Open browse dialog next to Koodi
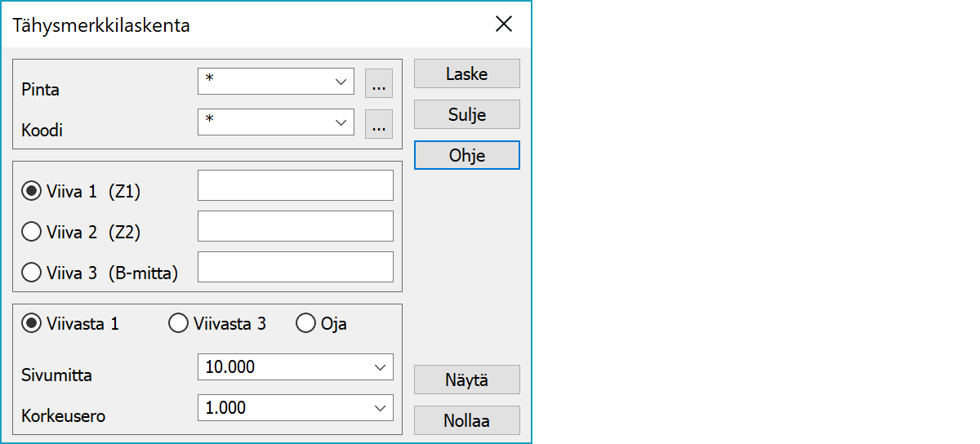Image resolution: width=980 pixels, height=444 pixels. [x=378, y=123]
